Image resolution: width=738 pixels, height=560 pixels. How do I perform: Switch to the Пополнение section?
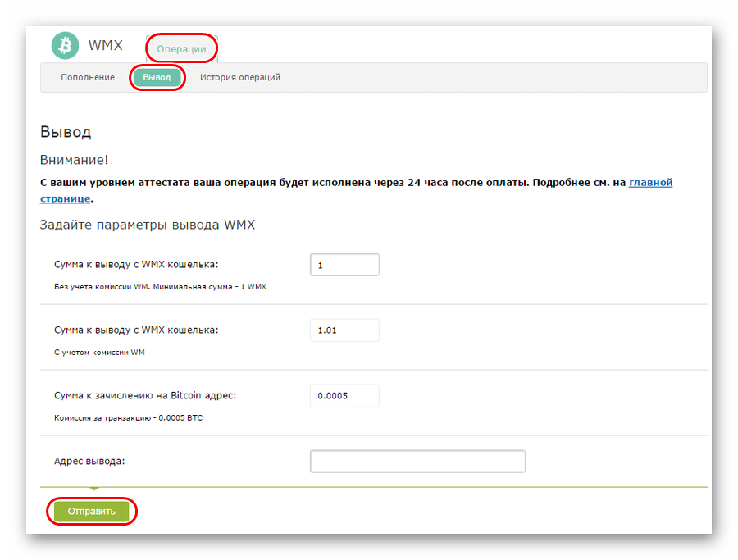click(88, 77)
